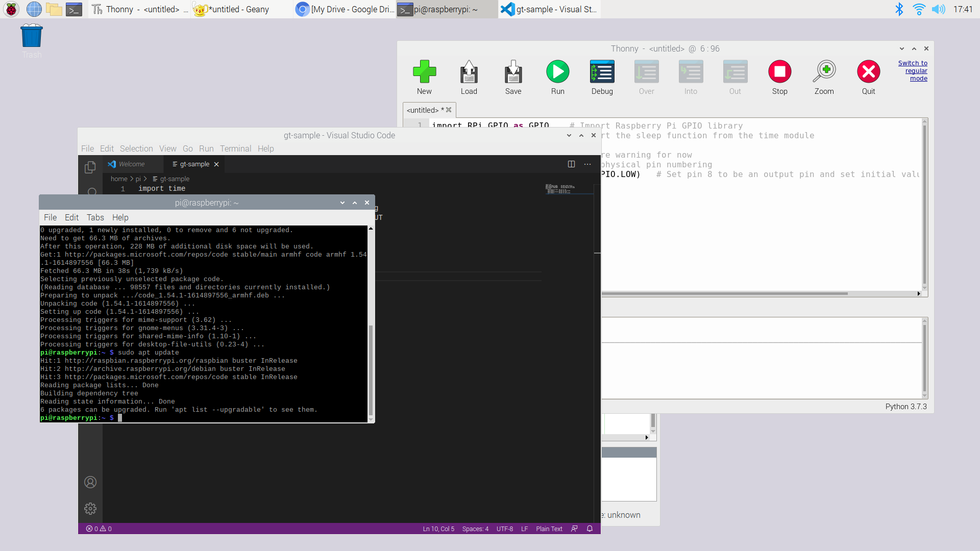Open the Terminal menu in VS Code
980x551 pixels.
coord(235,148)
